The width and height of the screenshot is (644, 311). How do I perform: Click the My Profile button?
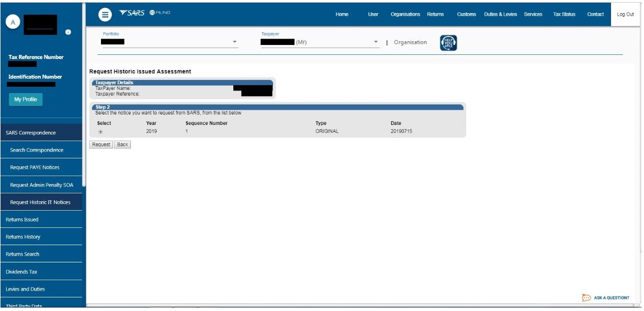[26, 99]
